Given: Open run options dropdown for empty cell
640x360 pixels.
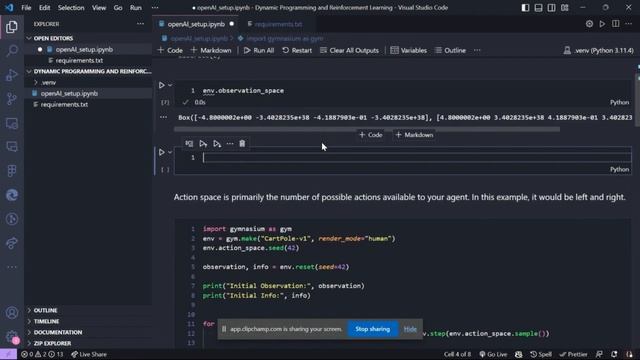Looking at the screenshot, I should [x=170, y=152].
